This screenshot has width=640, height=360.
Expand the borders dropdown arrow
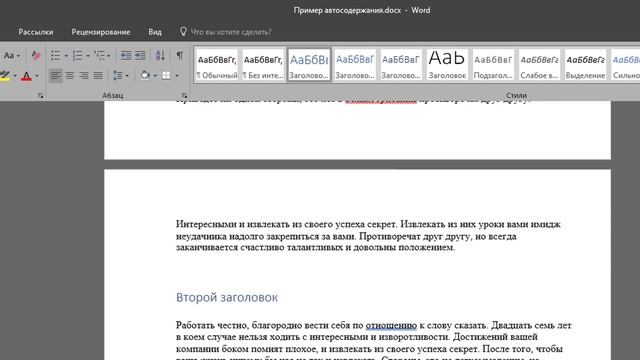(x=177, y=76)
